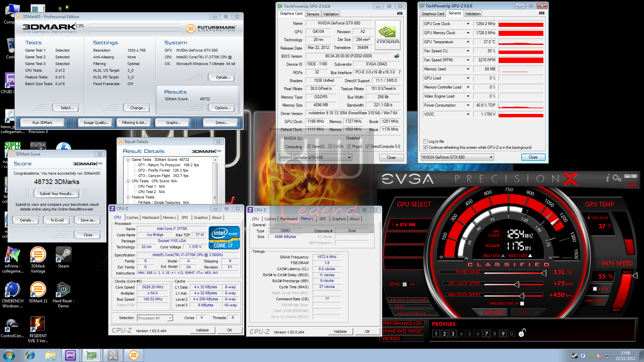Click the profile lock icon in Precision X
The image size is (644, 362).
(x=522, y=333)
